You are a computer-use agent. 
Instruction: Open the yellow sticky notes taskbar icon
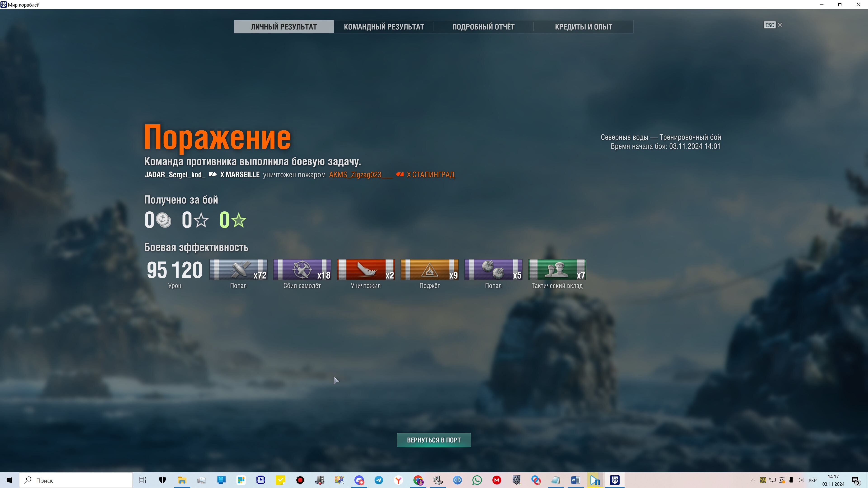tap(280, 480)
